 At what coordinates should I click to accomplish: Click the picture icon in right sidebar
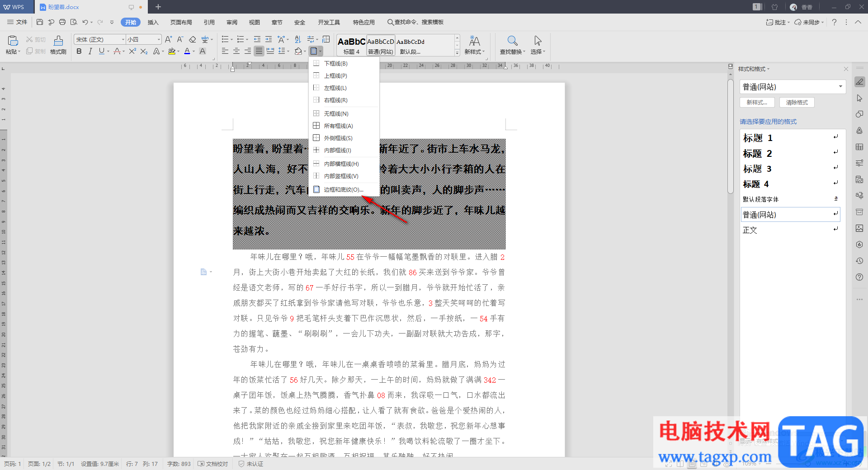click(859, 228)
